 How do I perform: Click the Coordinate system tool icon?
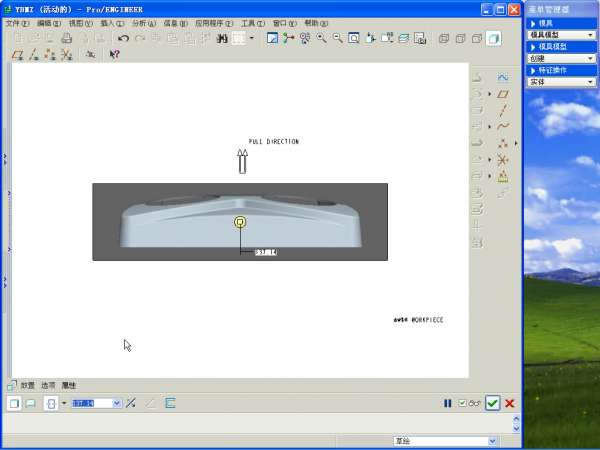[503, 160]
